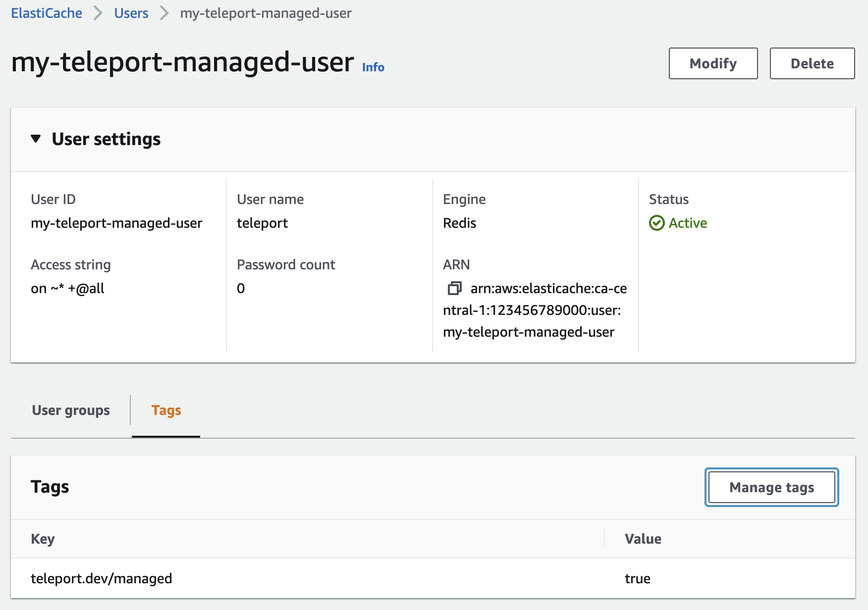Collapse the User settings section

point(35,139)
